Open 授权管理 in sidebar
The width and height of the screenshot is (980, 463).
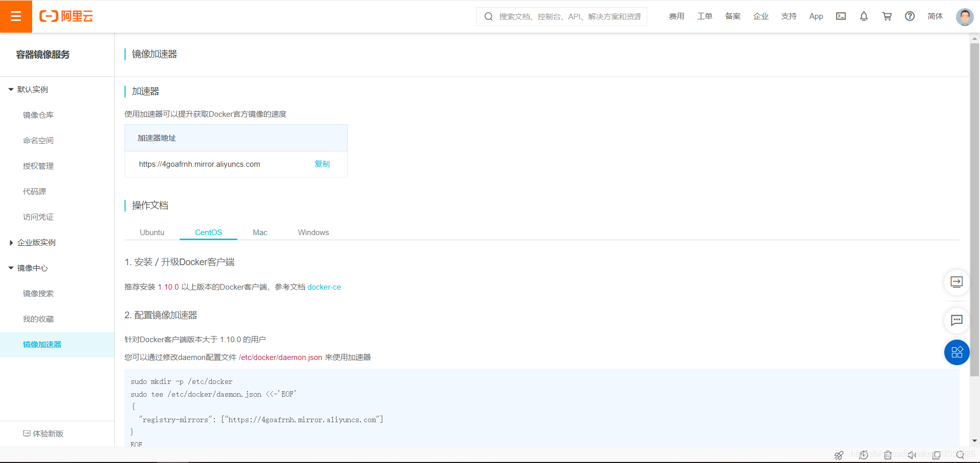(x=38, y=166)
